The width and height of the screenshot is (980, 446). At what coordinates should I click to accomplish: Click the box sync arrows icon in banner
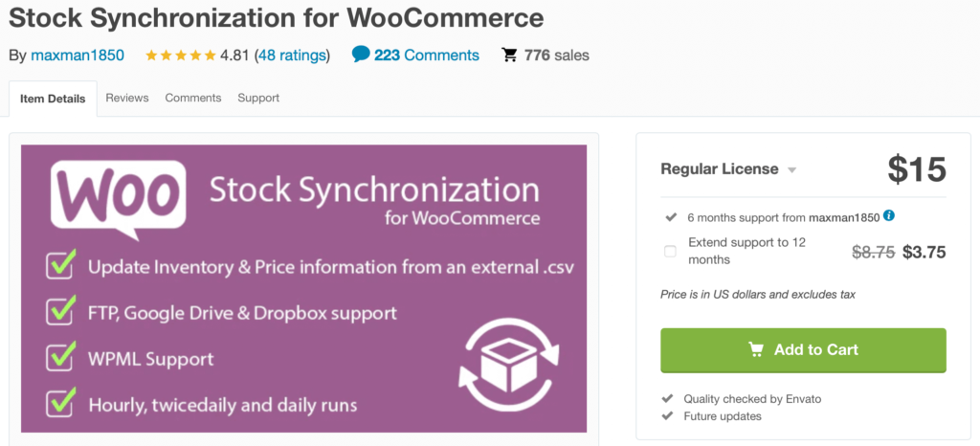509,365
